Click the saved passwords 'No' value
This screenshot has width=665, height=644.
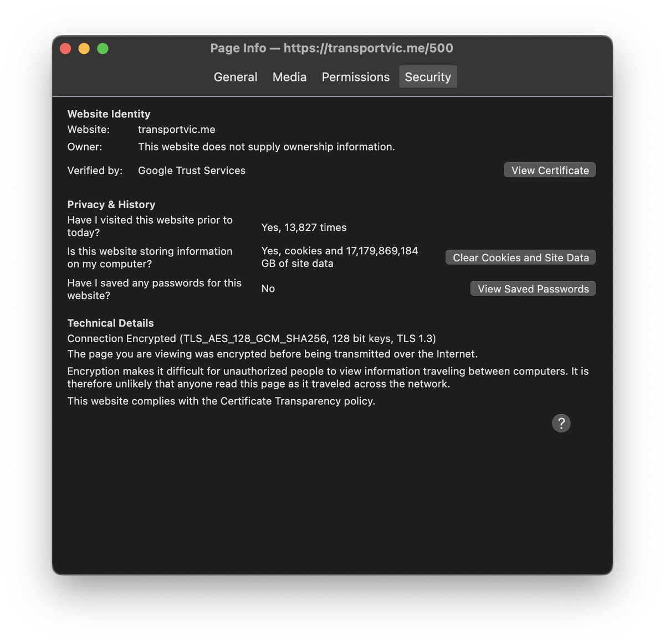268,288
